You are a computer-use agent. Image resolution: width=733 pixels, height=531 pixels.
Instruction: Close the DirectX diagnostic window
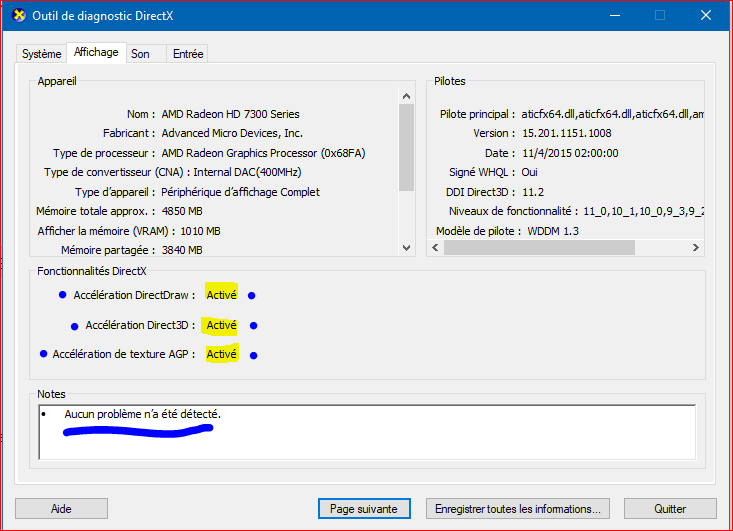[706, 15]
